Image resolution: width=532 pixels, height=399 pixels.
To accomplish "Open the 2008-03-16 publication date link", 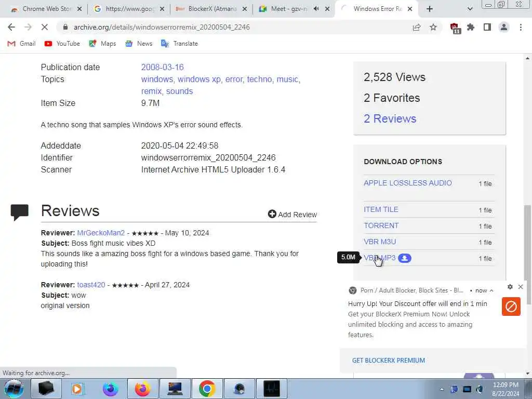I will click(x=162, y=67).
